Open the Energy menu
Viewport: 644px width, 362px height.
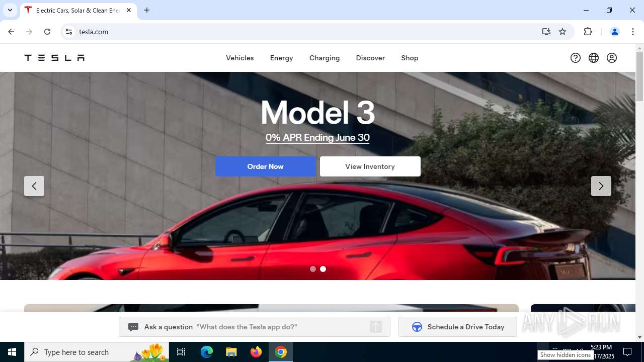click(282, 58)
